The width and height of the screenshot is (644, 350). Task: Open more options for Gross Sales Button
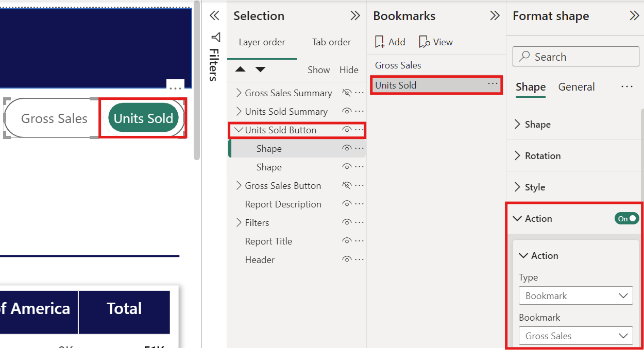[x=360, y=186]
